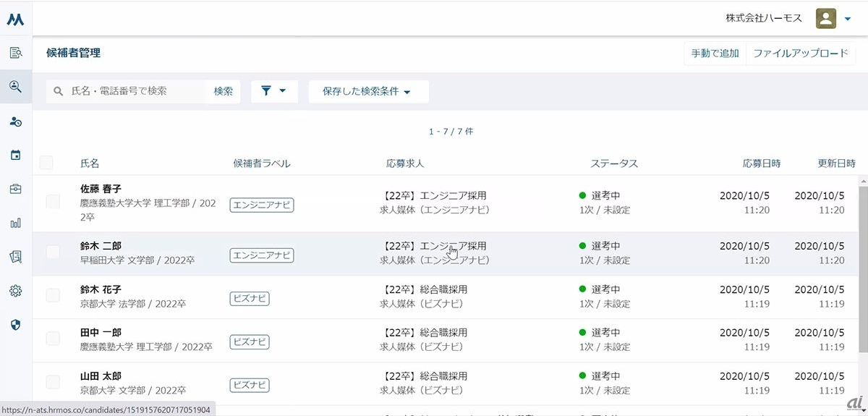This screenshot has width=868, height=416.
Task: Open the bar chart reports icon
Action: point(15,223)
